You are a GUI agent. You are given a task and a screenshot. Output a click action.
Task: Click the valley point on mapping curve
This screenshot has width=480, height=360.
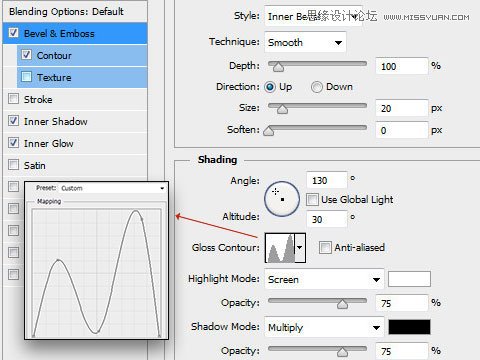tap(97, 332)
